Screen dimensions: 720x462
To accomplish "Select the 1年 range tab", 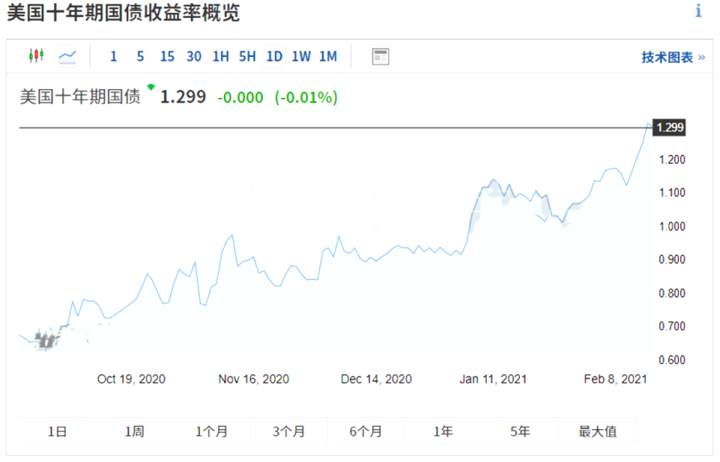I will pos(443,431).
